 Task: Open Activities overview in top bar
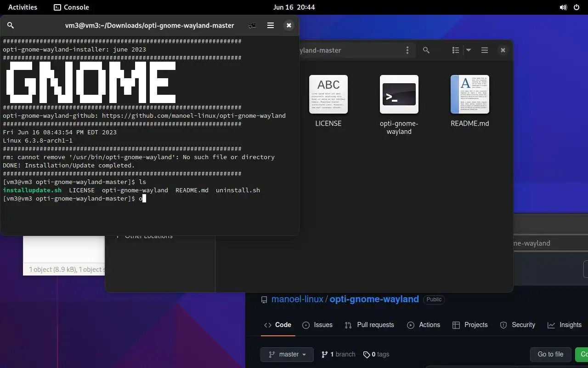click(x=23, y=7)
